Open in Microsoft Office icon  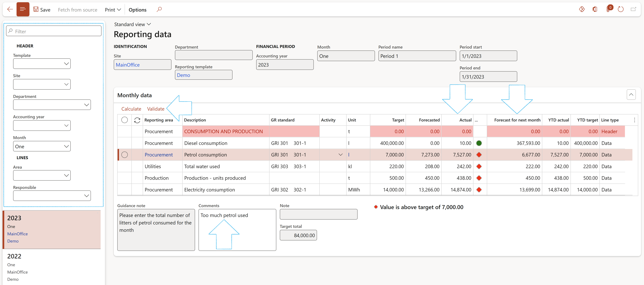tap(595, 9)
